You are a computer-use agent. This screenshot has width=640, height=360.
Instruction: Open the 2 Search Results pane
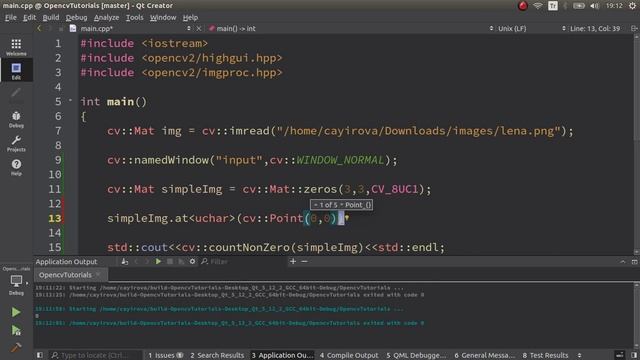point(217,355)
